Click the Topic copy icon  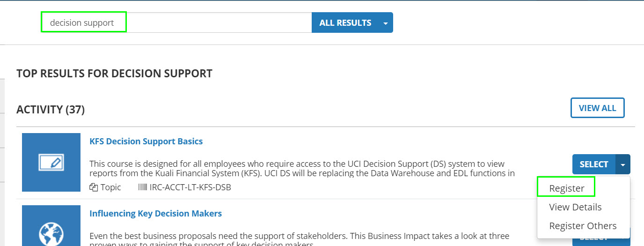click(94, 187)
